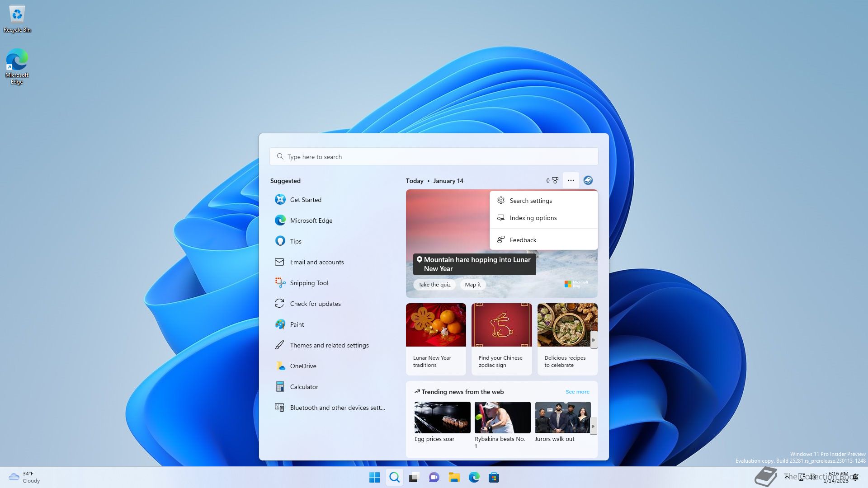
Task: Open the Jurors walk out news story
Action: click(562, 422)
